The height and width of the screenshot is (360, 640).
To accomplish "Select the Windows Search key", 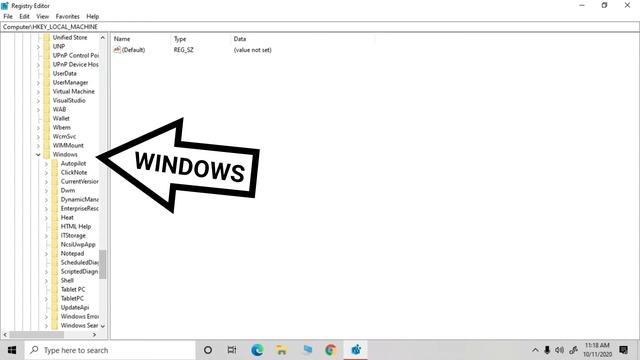I will 80,325.
